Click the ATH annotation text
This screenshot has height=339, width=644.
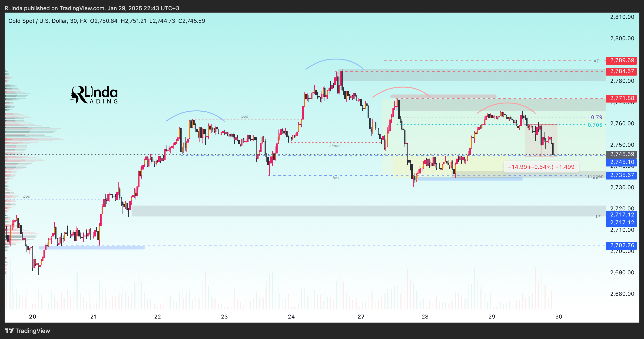point(598,61)
